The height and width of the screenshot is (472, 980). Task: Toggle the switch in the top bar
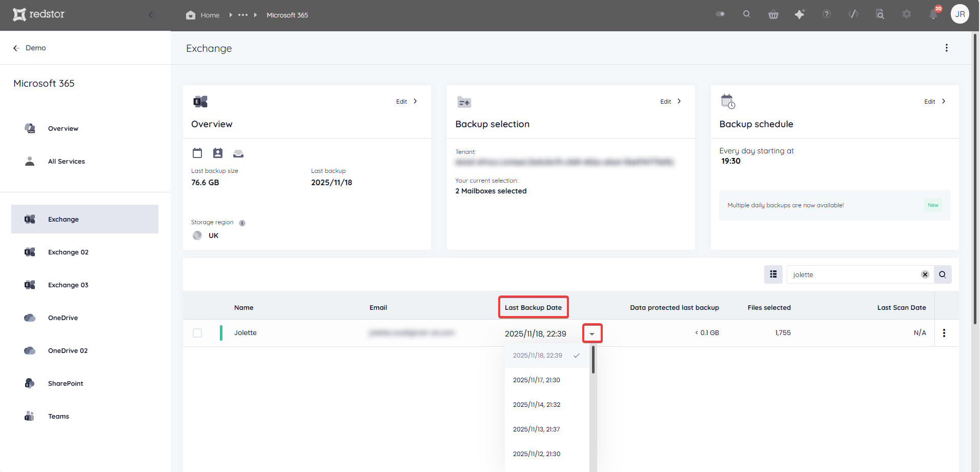(720, 14)
